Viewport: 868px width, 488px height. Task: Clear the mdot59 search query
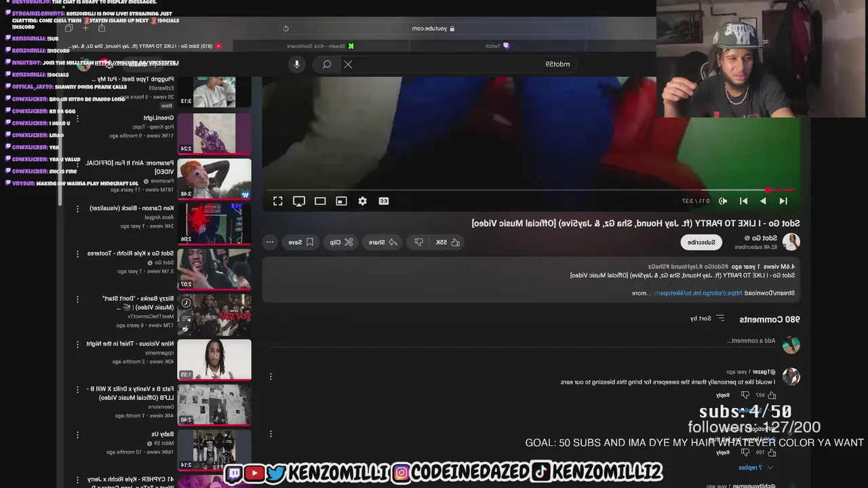click(x=348, y=64)
